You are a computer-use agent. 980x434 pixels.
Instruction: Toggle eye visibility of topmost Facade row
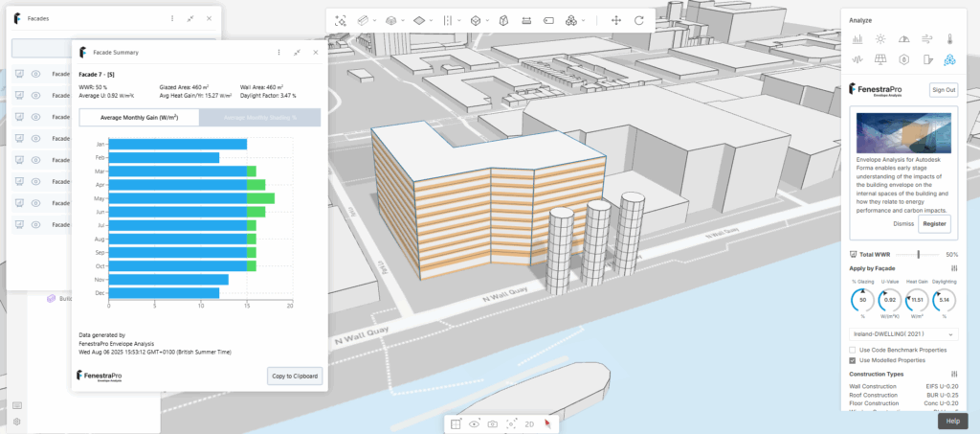[x=36, y=74]
